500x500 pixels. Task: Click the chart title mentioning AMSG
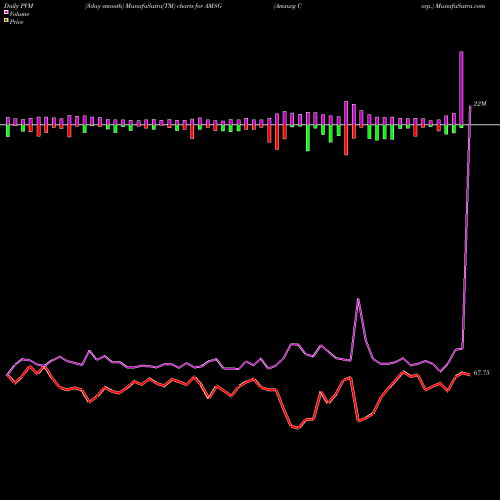click(153, 6)
